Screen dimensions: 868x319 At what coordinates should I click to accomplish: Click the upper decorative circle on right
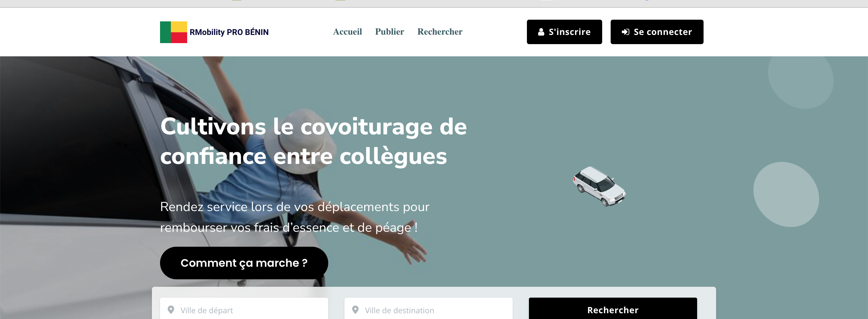pos(801,81)
